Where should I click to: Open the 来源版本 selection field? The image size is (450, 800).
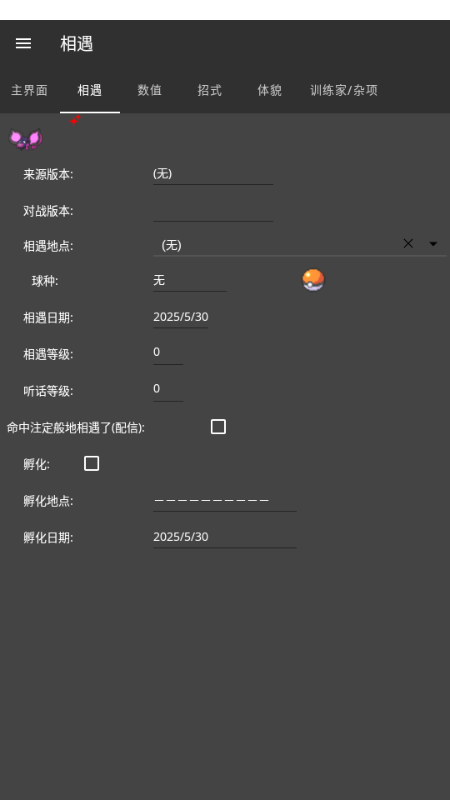213,174
